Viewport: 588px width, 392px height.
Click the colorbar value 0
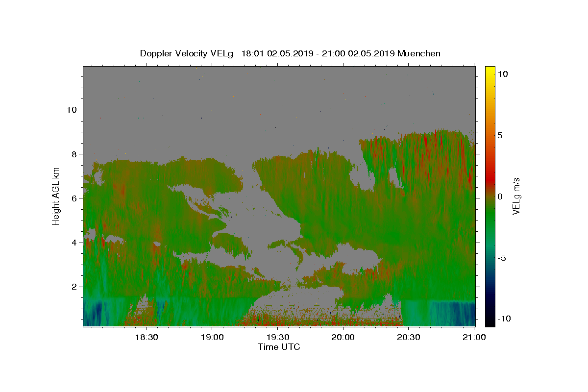pyautogui.click(x=501, y=196)
